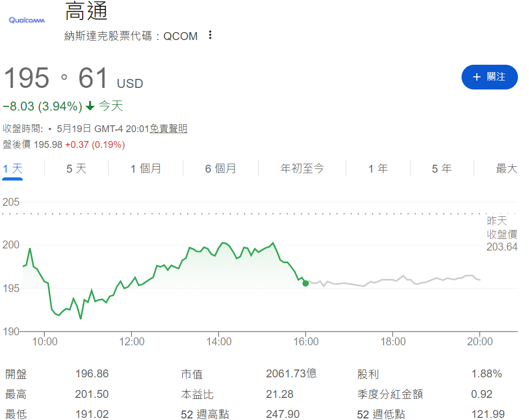The height and width of the screenshot is (420, 529).
Task: Click the after-hours change +0.37 (0.19%)
Action: 95,145
